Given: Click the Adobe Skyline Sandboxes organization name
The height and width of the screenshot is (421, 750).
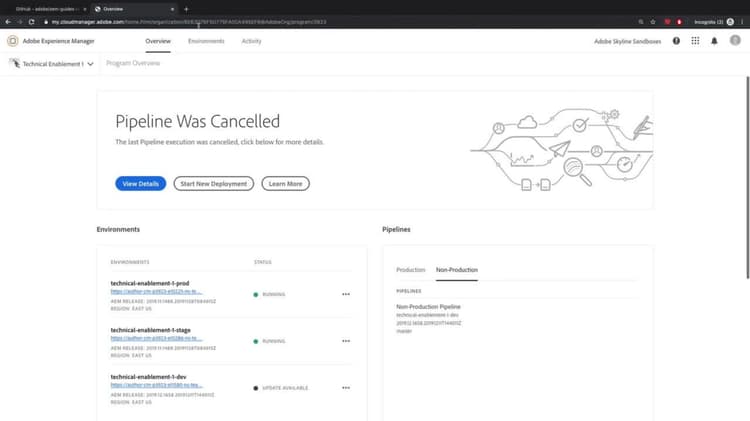Looking at the screenshot, I should 628,41.
